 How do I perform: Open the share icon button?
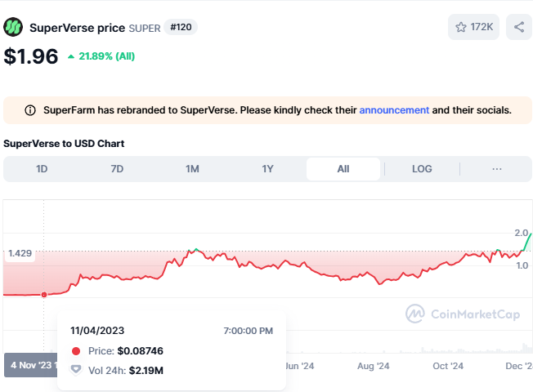519,27
